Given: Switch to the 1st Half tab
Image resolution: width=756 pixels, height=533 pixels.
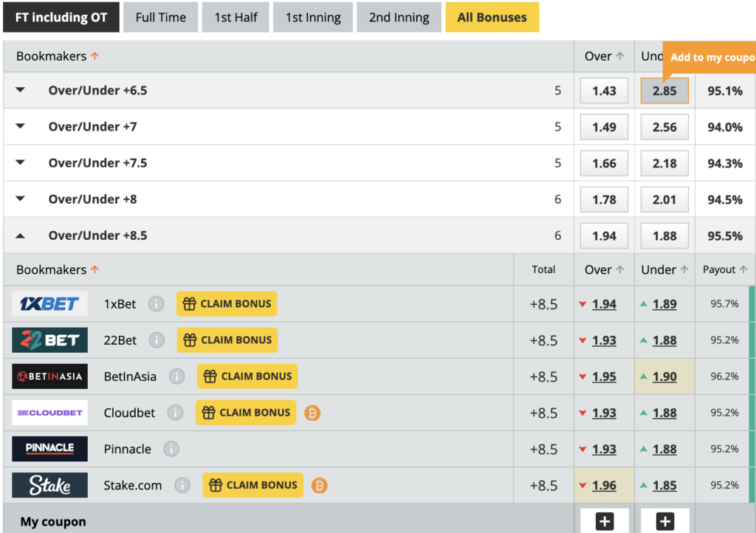Looking at the screenshot, I should point(236,18).
